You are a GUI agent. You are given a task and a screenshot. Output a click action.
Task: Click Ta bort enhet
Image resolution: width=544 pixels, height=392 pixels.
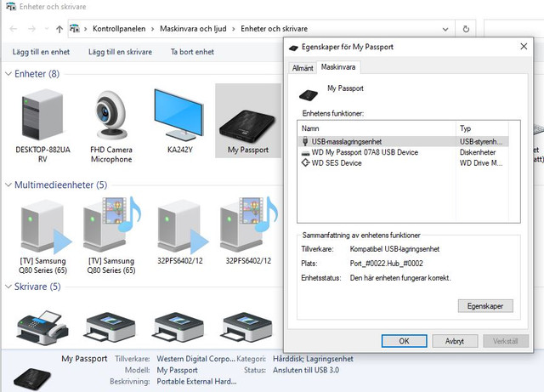[x=192, y=52]
